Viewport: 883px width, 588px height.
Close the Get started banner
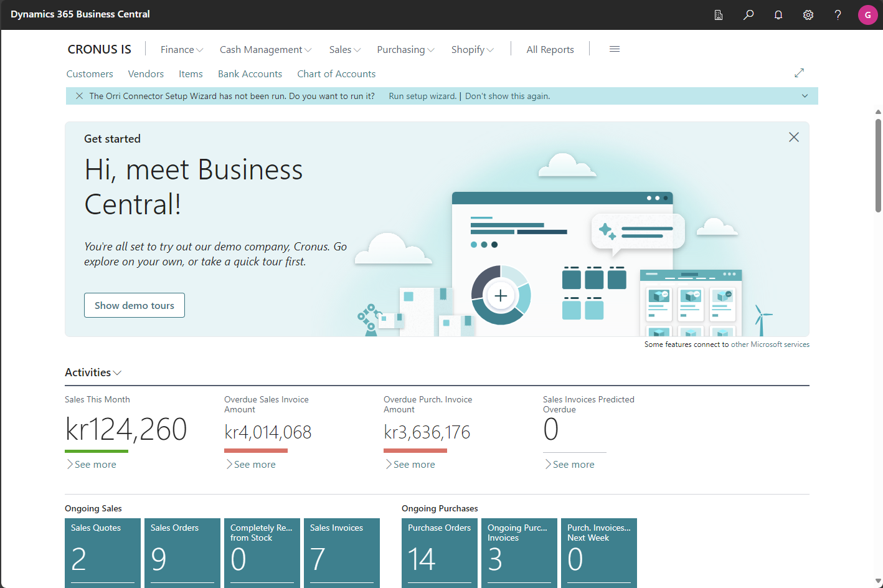click(794, 137)
